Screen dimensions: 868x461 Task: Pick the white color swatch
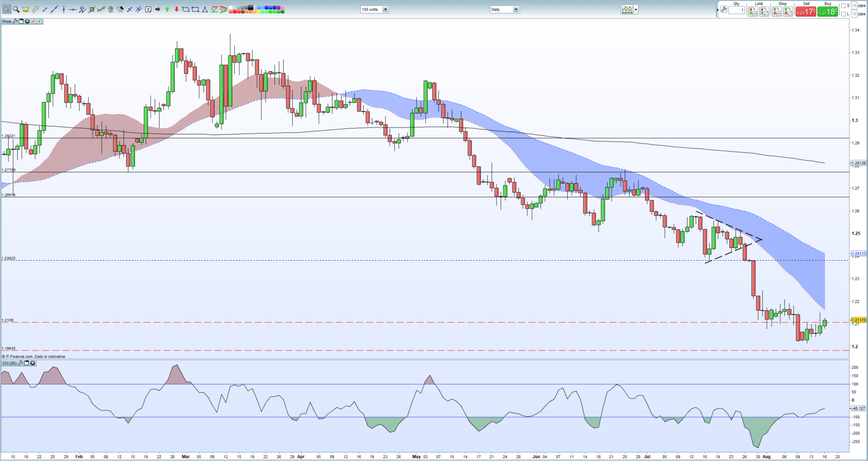click(x=231, y=7)
